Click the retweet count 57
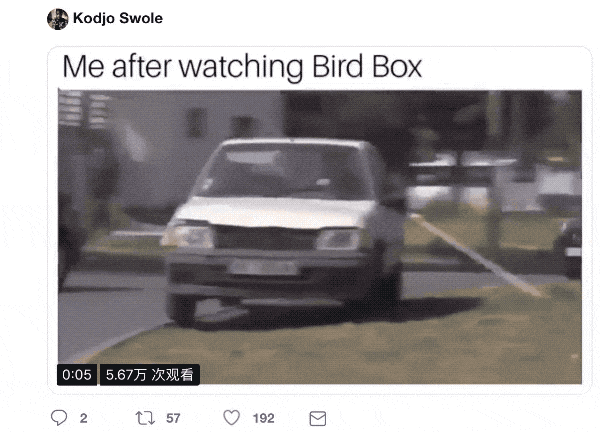The image size is (600, 432). coord(173,418)
